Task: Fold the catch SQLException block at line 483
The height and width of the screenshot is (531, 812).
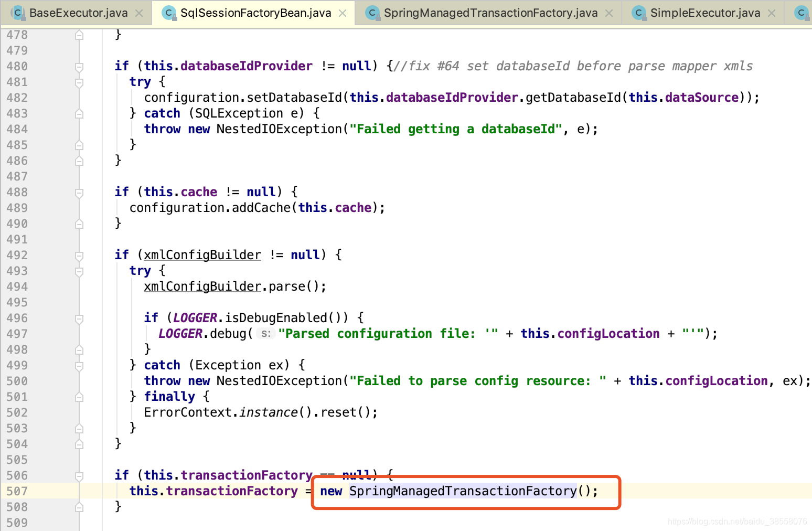Action: [x=79, y=114]
